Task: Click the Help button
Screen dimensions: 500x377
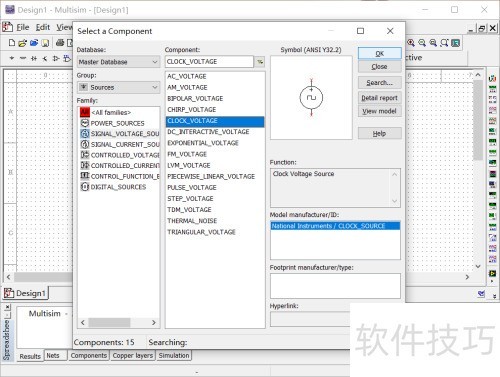Action: tap(380, 134)
